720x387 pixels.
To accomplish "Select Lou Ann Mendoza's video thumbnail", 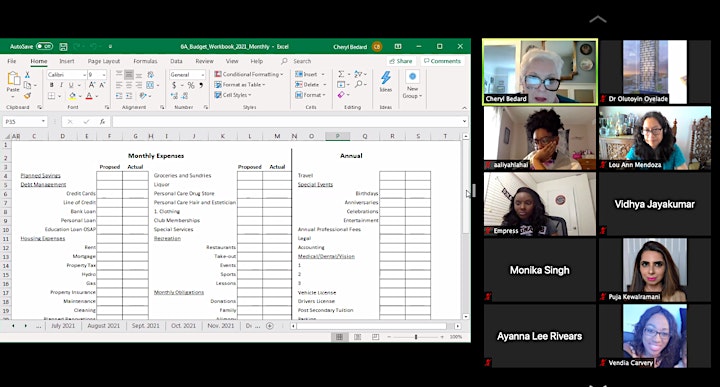I will [654, 138].
